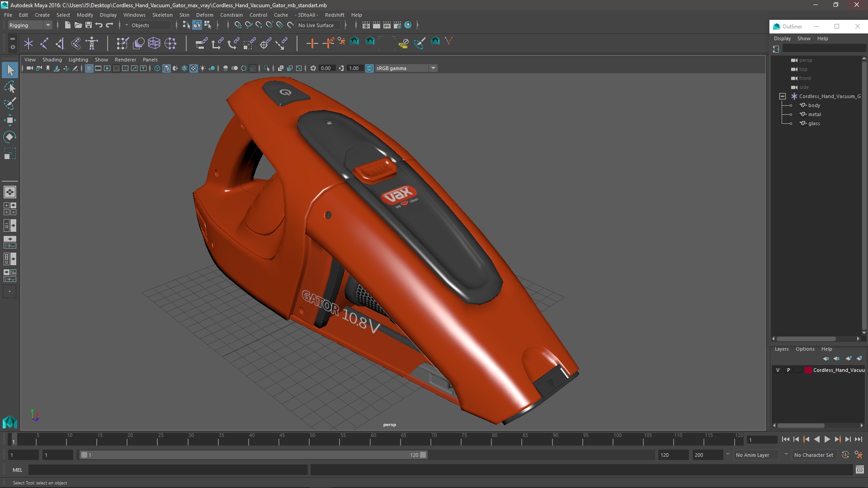This screenshot has width=868, height=488.
Task: Open Layers menu in layer editor
Action: [781, 349]
